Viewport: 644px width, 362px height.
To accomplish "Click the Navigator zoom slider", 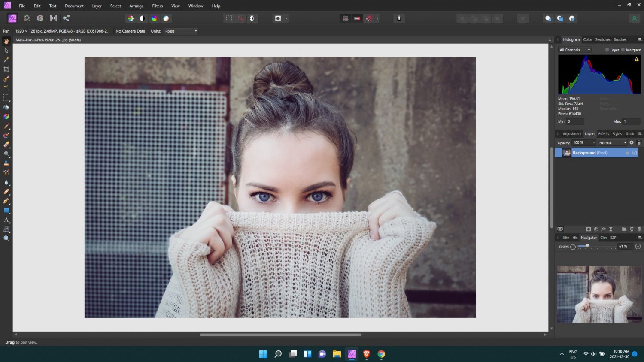I will (587, 247).
